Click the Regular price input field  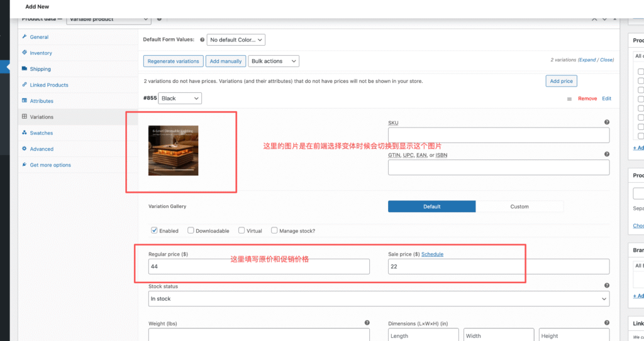(258, 267)
